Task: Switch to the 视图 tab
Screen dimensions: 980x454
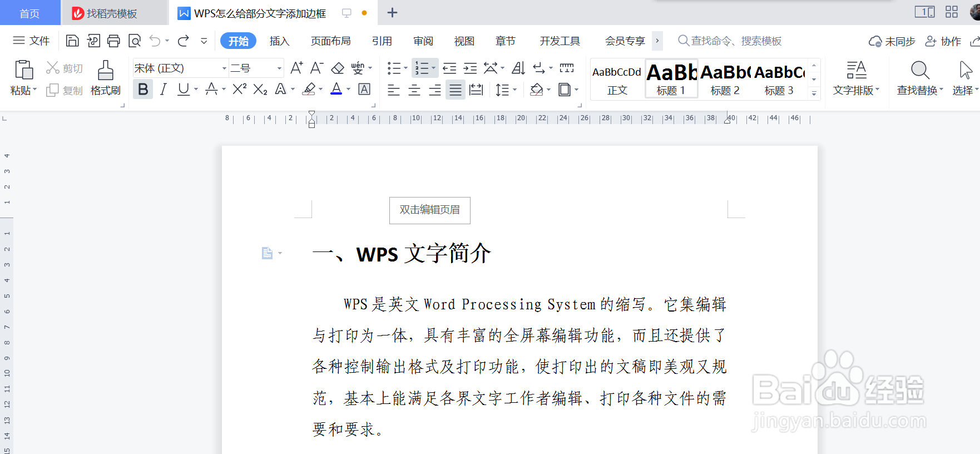Action: click(464, 41)
